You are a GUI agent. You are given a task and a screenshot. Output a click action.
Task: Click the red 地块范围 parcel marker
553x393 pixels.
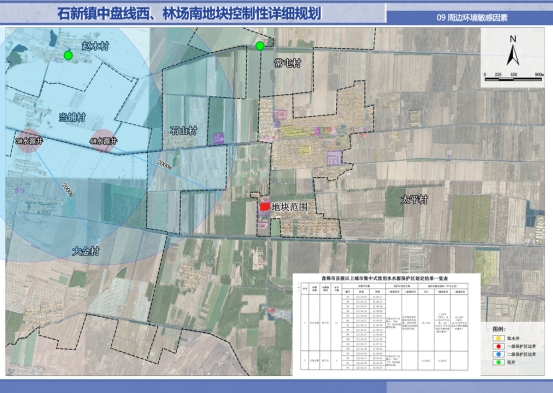265,206
